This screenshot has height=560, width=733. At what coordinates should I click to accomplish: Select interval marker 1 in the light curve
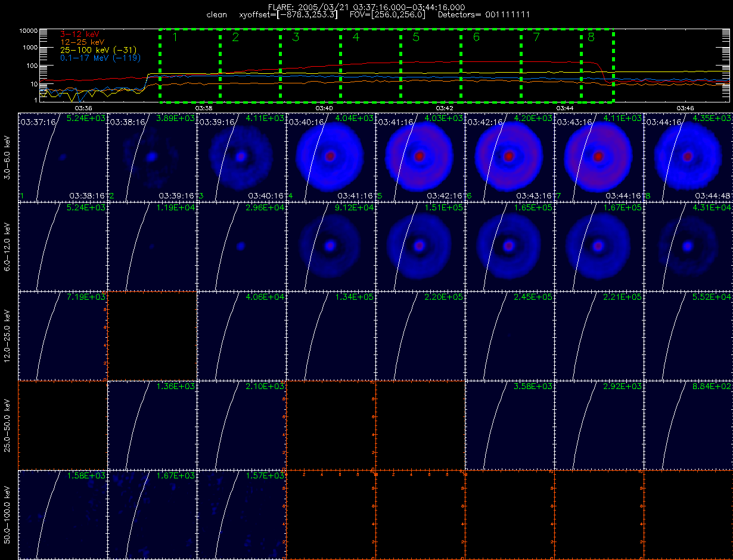tap(175, 38)
